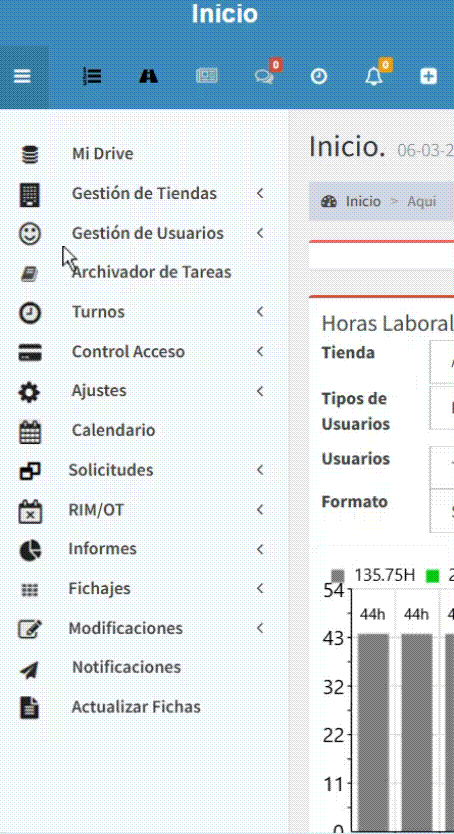Expand Gestión de Usuarios chevron
Viewport: 454px width, 834px height.
pyautogui.click(x=260, y=233)
